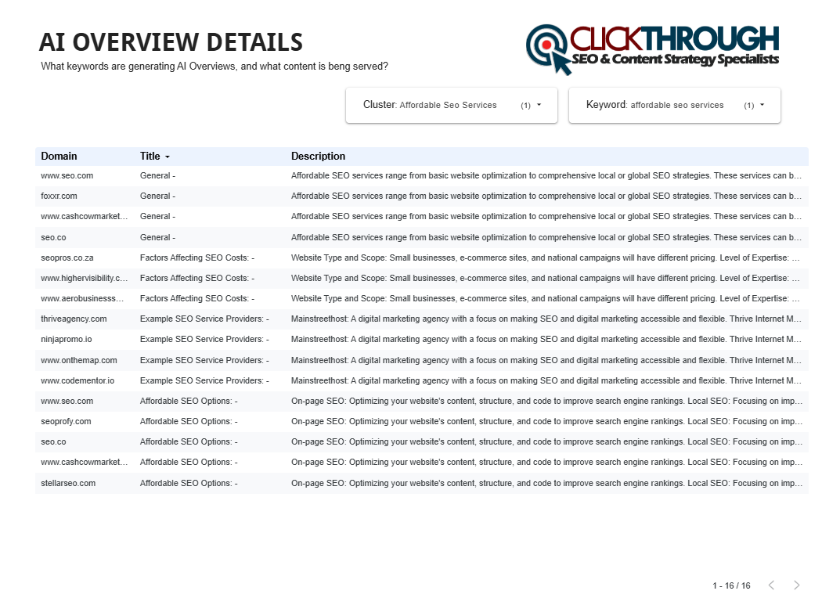Click description in the foxxr.com row

(546, 196)
